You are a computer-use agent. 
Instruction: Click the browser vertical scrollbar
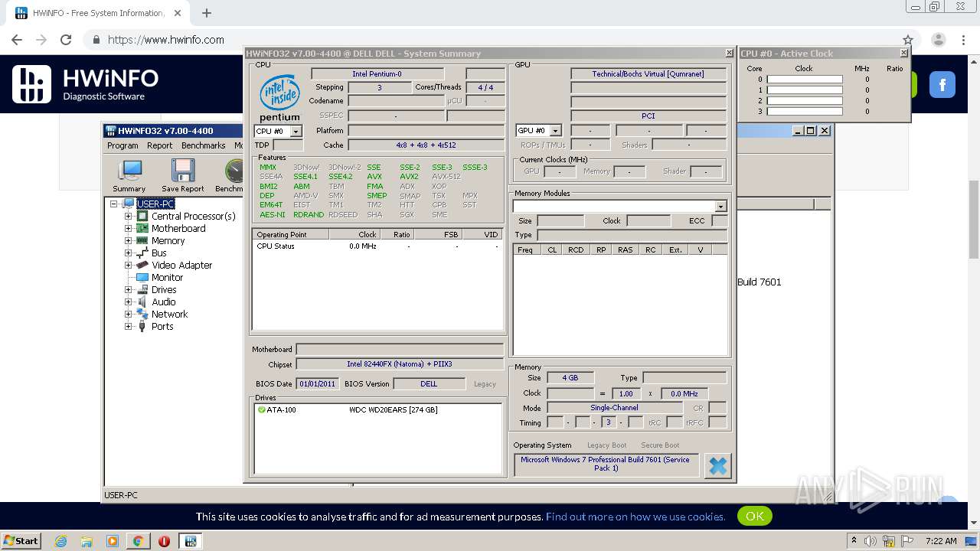pyautogui.click(x=974, y=220)
